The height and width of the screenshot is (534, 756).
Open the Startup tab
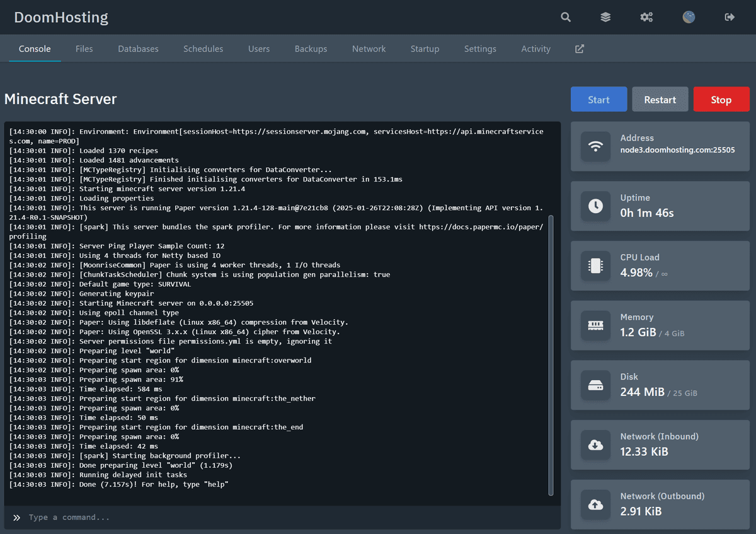click(425, 49)
